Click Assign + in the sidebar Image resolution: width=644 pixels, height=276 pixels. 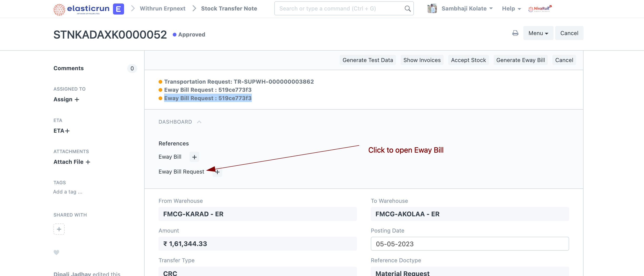pos(66,99)
